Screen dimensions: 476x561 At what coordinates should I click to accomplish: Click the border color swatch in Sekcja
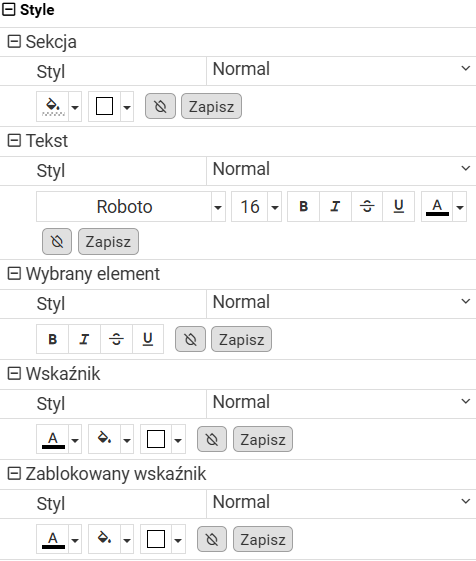click(105, 106)
